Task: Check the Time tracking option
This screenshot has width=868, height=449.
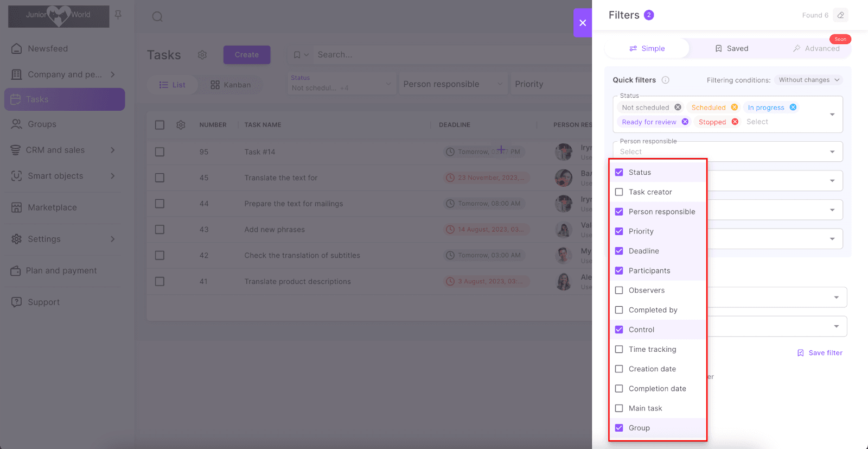Action: [619, 349]
